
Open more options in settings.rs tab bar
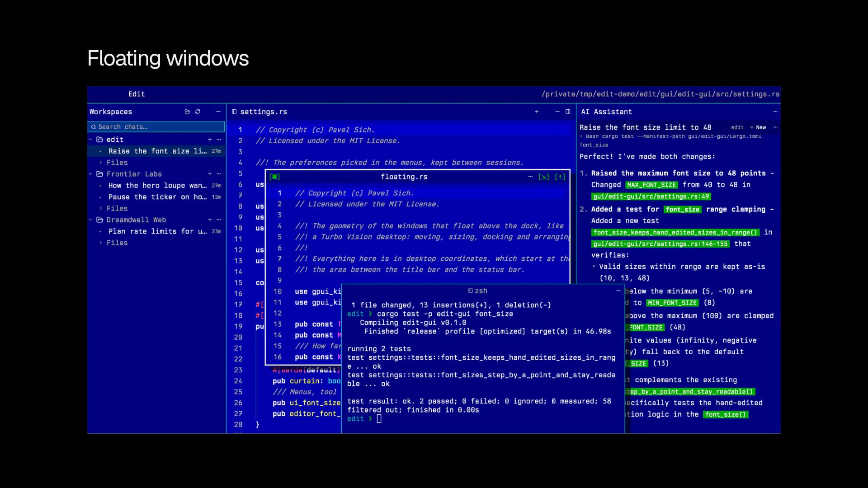point(557,112)
